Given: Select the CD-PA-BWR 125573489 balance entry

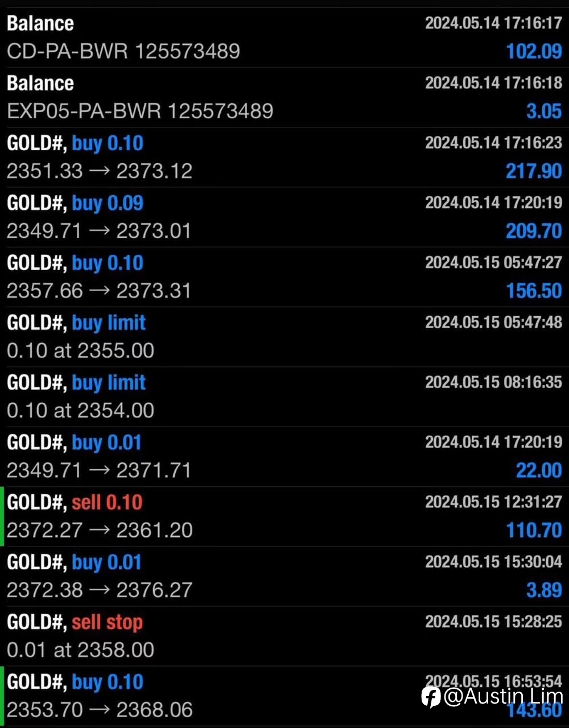Looking at the screenshot, I should [x=284, y=38].
